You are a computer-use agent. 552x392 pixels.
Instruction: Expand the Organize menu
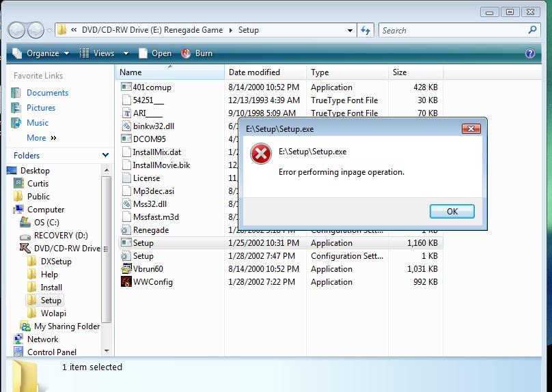tap(41, 53)
